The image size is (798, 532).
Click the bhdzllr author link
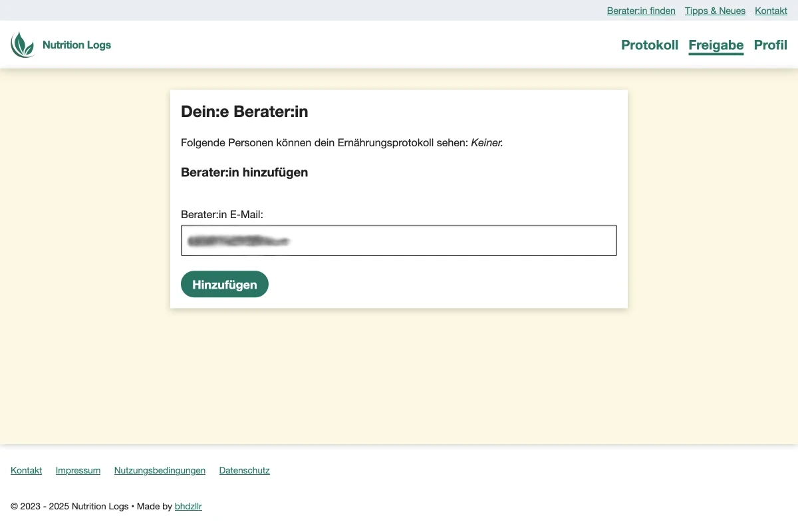tap(188, 506)
